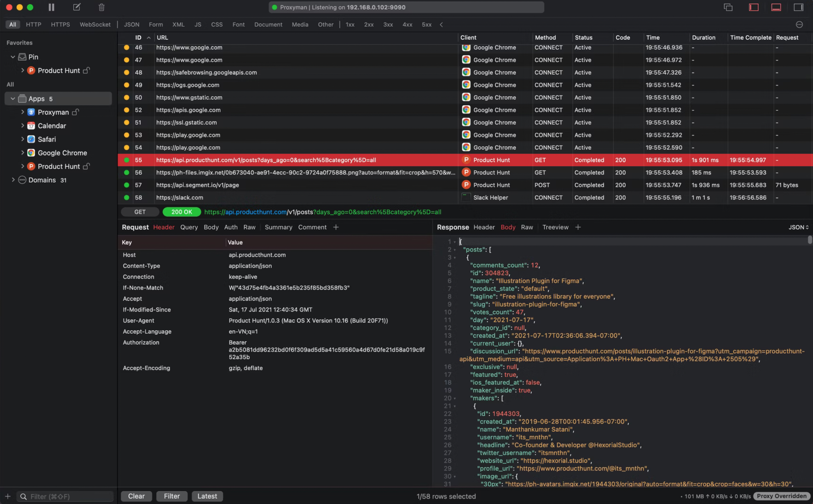
Task: Add a new Response tab with plus
Action: coord(578,227)
